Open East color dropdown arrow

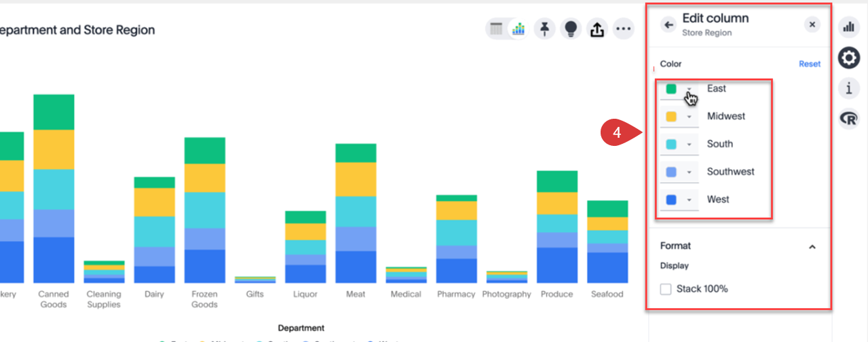coord(690,90)
